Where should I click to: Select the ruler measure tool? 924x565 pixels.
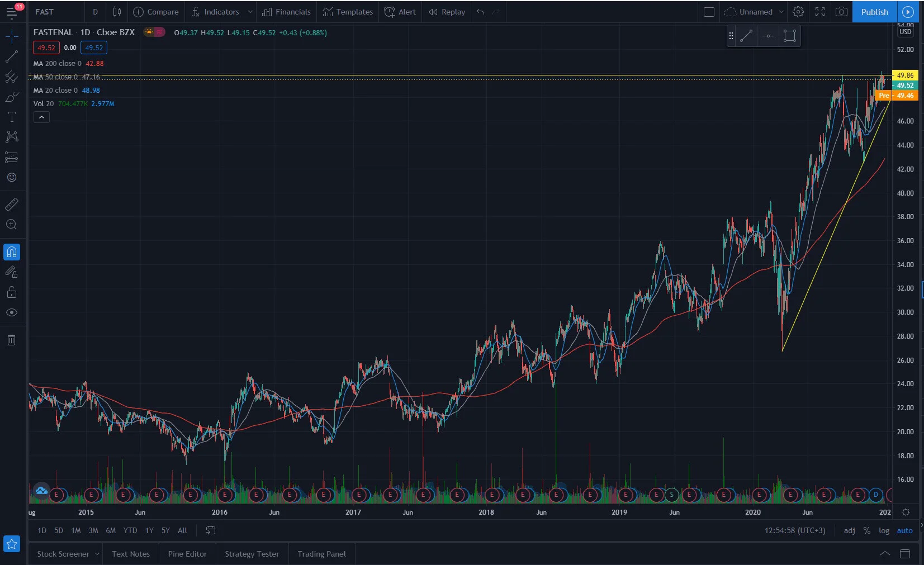pos(12,205)
